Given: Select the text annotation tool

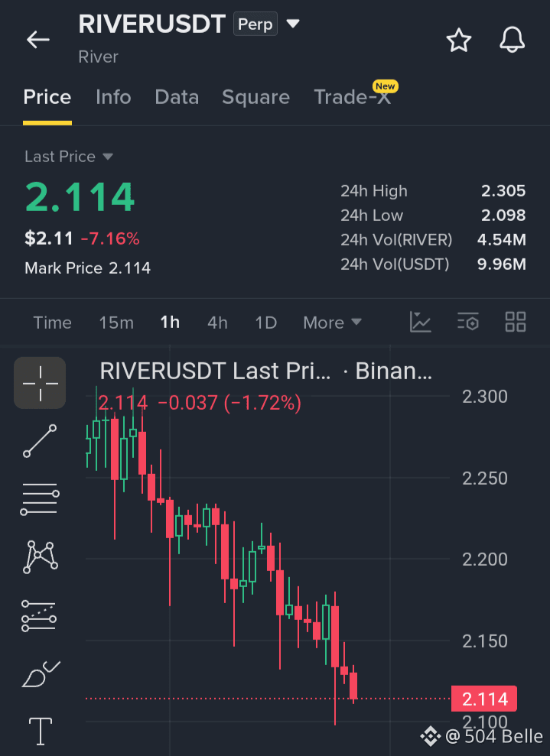Looking at the screenshot, I should [41, 731].
